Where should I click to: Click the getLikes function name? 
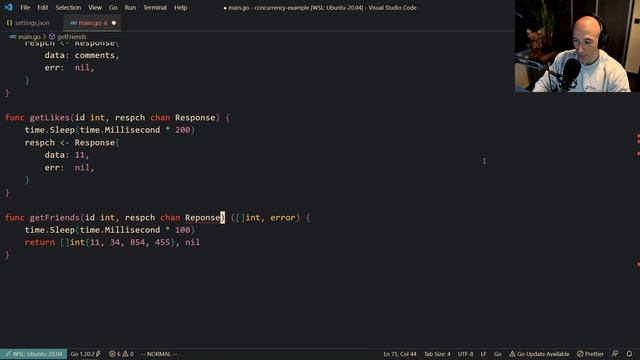tap(50, 118)
